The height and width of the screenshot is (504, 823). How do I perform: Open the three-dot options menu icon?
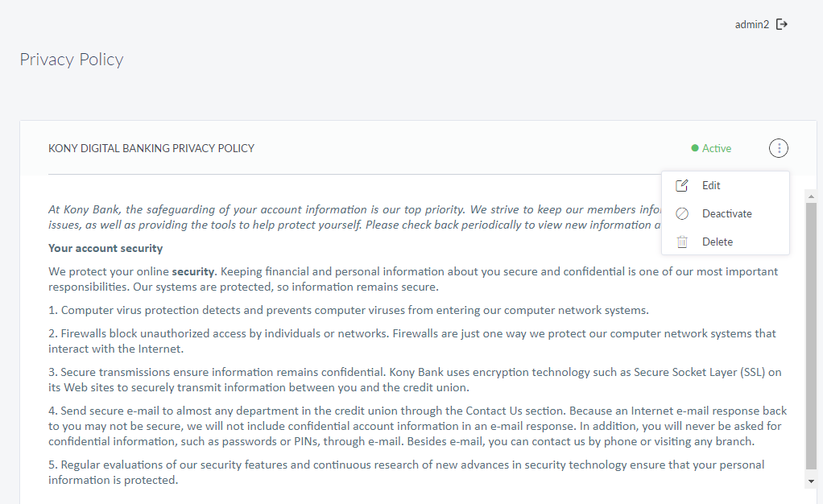coord(779,148)
